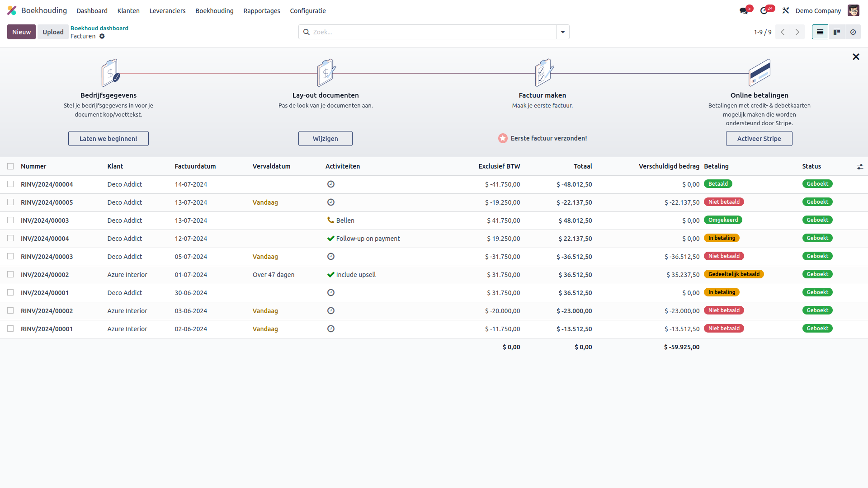Screen dimensions: 868x488
Task: Open the Leveranciers menu
Action: (x=167, y=10)
